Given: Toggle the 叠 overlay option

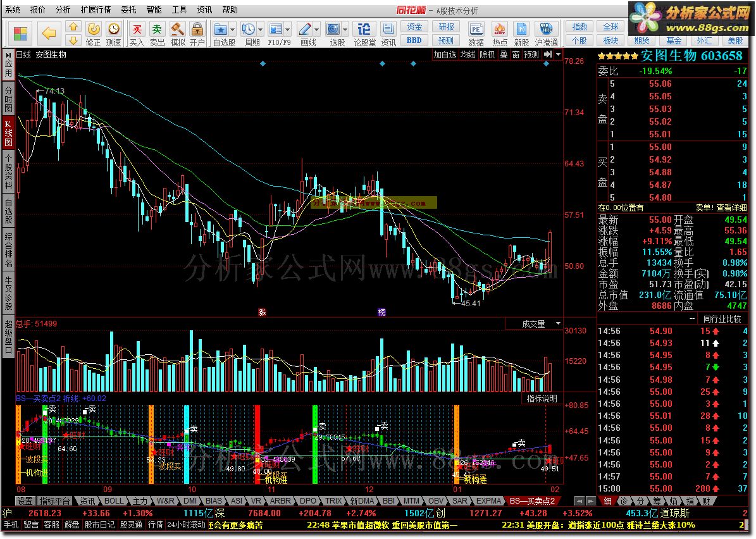Looking at the screenshot, I should point(504,54).
